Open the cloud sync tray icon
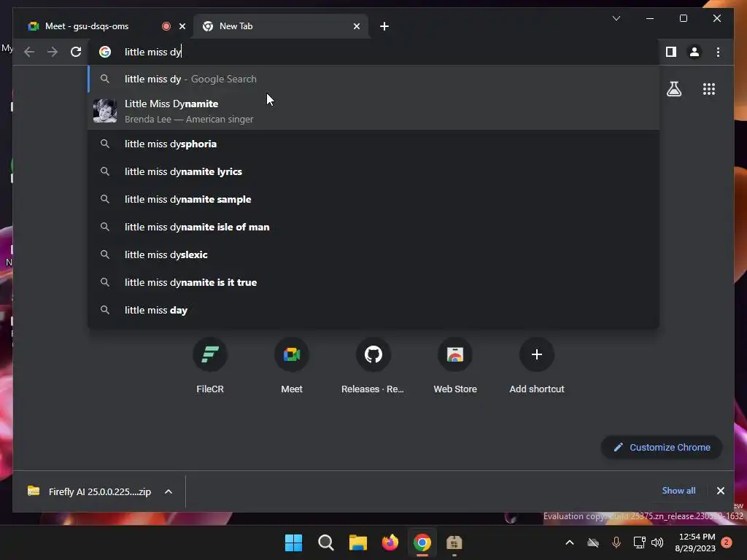The image size is (747, 560). tap(592, 542)
